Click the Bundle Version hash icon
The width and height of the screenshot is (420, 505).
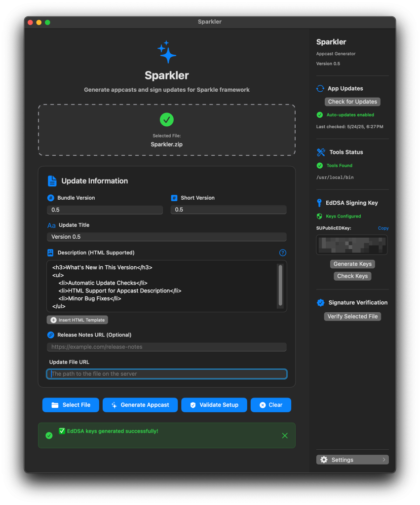click(x=51, y=198)
